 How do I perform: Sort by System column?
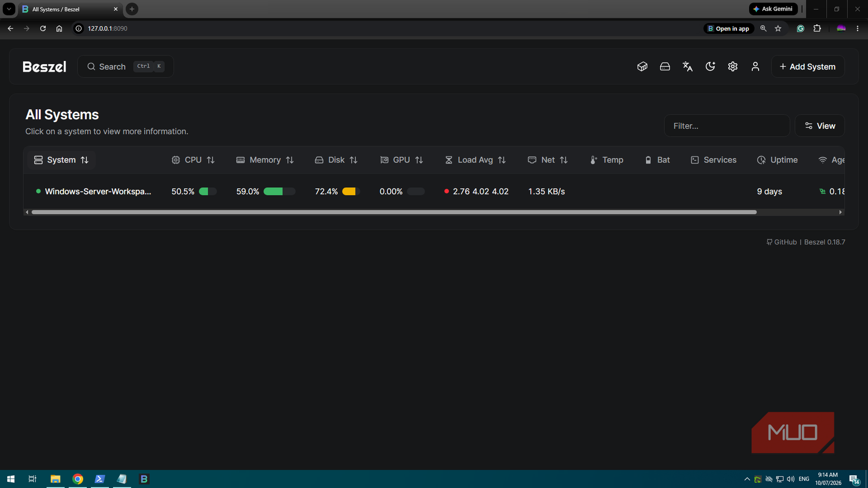61,160
